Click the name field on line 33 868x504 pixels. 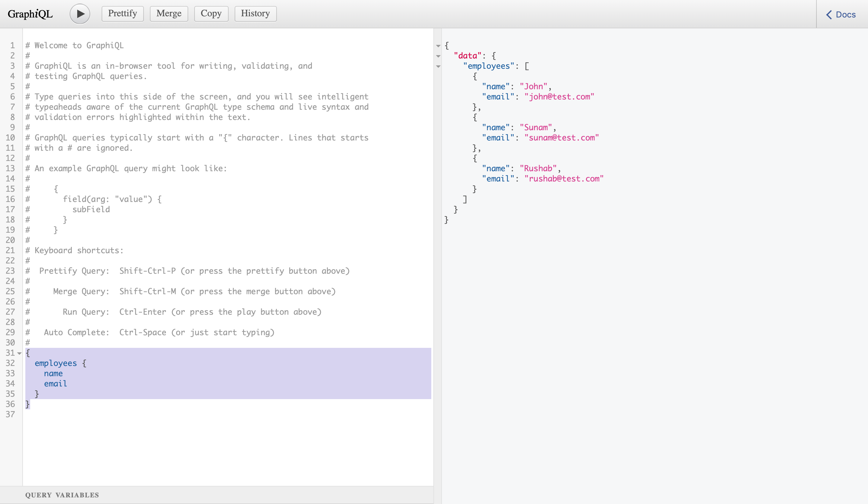pos(53,373)
